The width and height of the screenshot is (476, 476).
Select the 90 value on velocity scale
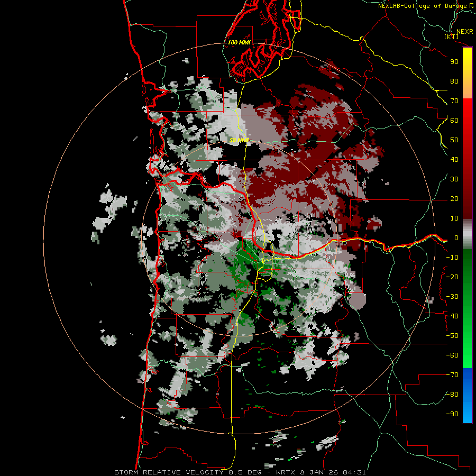454,62
